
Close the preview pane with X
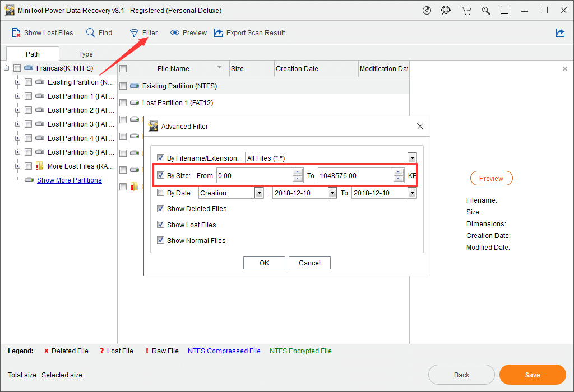pyautogui.click(x=565, y=69)
